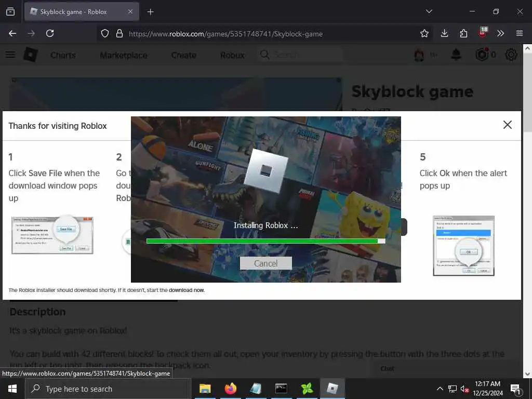
Task: Switch to Firefox in the taskbar
Action: 230,389
